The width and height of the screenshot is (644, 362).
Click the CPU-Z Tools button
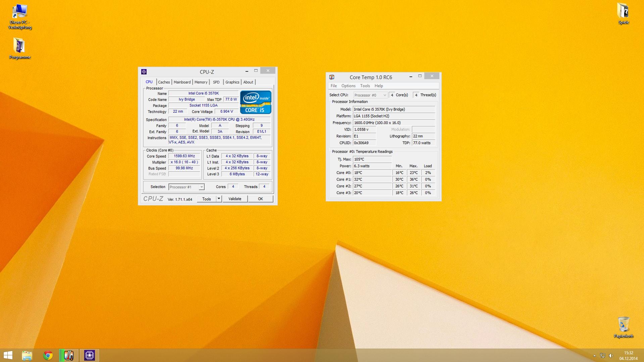click(x=207, y=199)
